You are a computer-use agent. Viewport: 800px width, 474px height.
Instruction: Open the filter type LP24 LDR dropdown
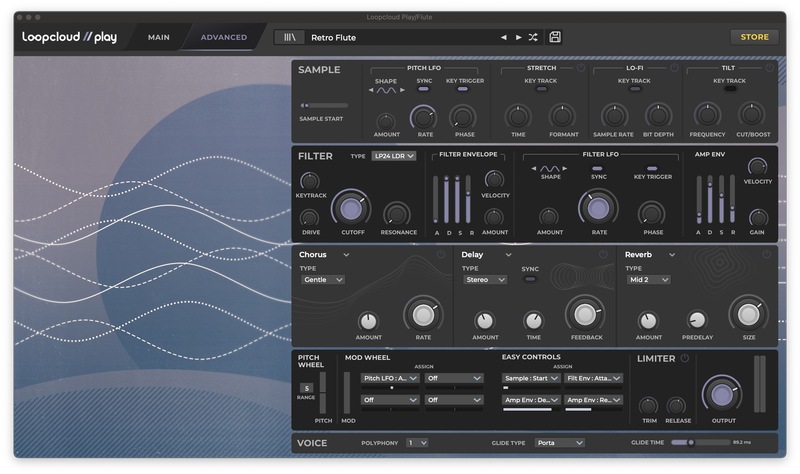point(393,156)
